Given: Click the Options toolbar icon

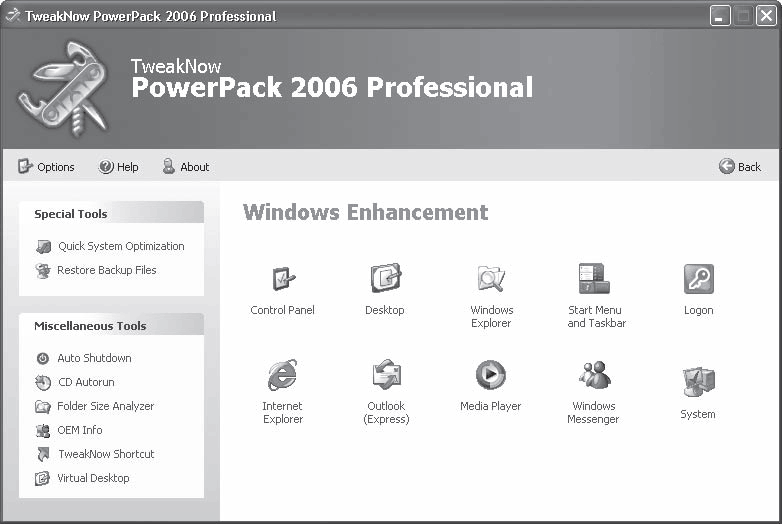Looking at the screenshot, I should [x=25, y=166].
